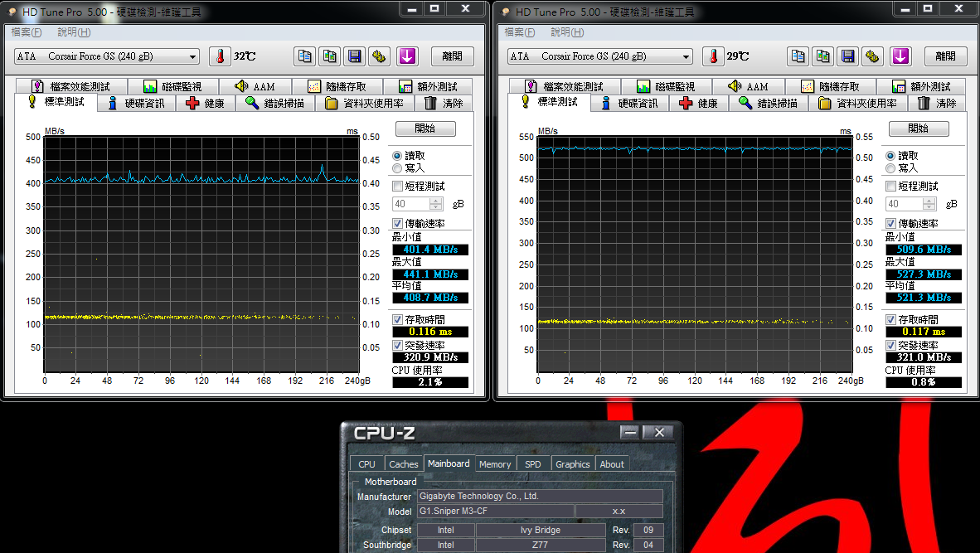Open 檔案效能測試 tab in left window
The width and height of the screenshot is (980, 553).
click(71, 86)
